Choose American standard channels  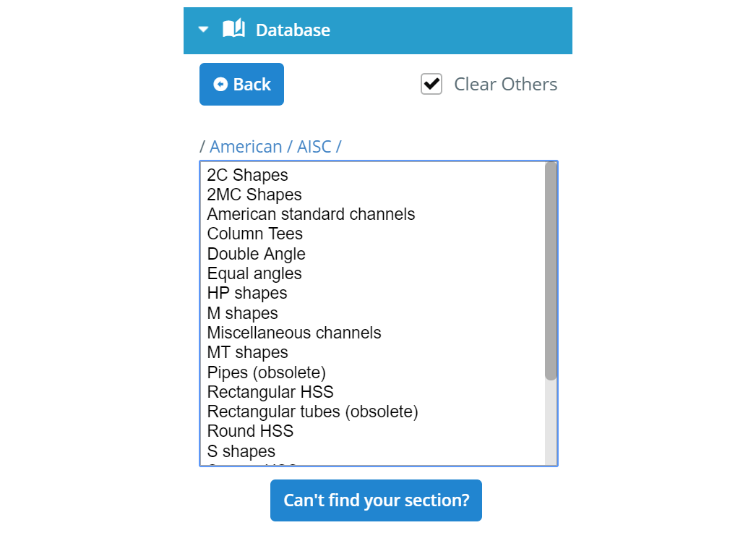click(x=372, y=214)
